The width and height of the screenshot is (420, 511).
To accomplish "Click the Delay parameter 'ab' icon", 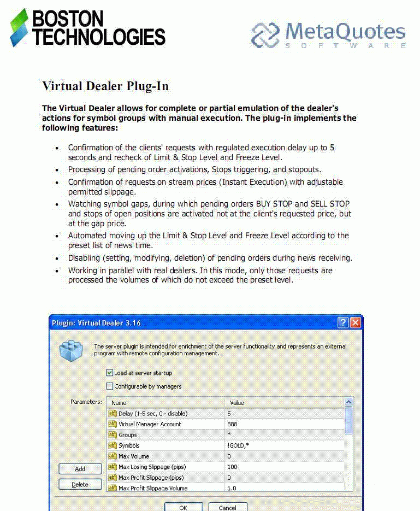I will tap(113, 414).
